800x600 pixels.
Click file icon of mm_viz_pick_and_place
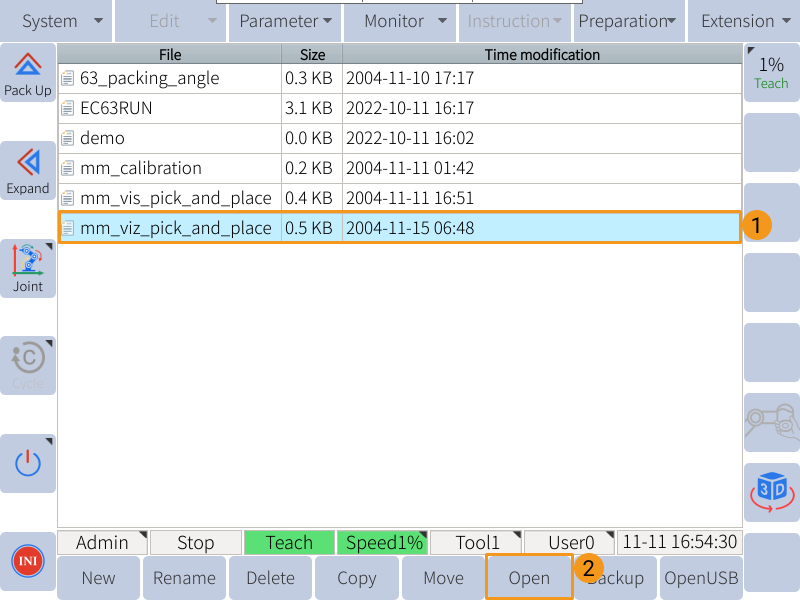(x=67, y=228)
